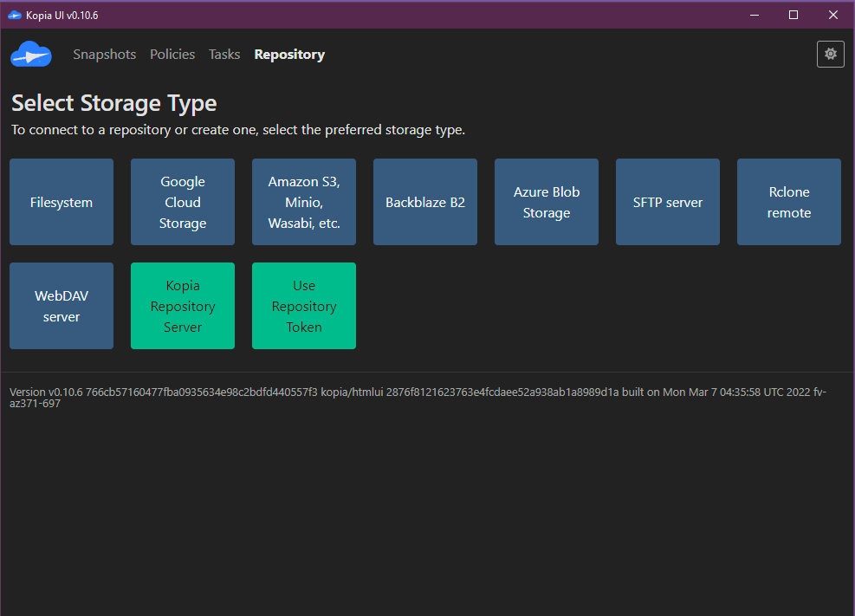Click the Kopia cloud logo icon
This screenshot has height=616, width=855.
[x=31, y=55]
